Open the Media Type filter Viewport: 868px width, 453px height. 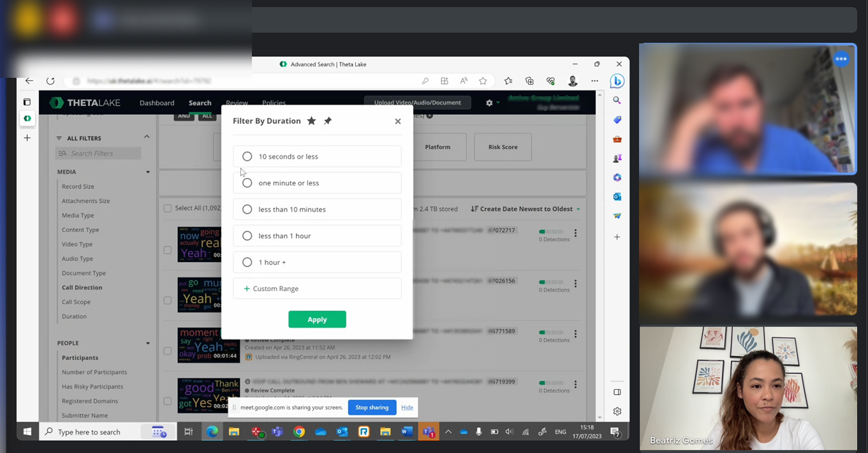click(78, 216)
